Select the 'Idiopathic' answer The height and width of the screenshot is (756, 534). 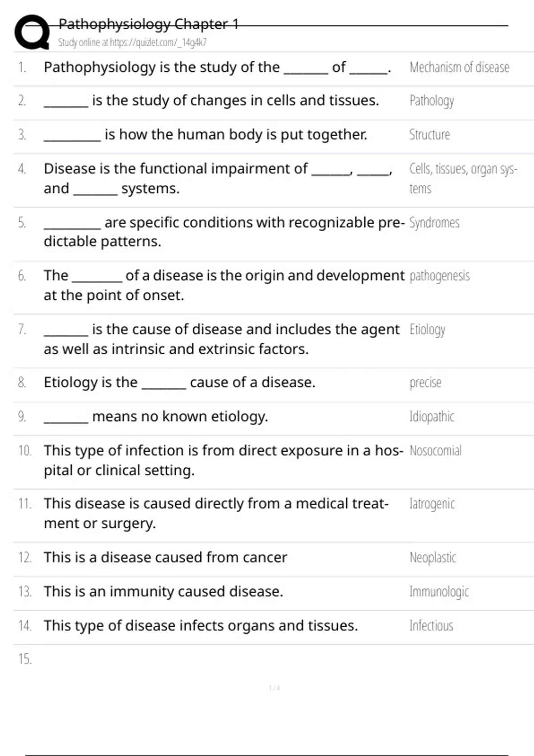[432, 417]
